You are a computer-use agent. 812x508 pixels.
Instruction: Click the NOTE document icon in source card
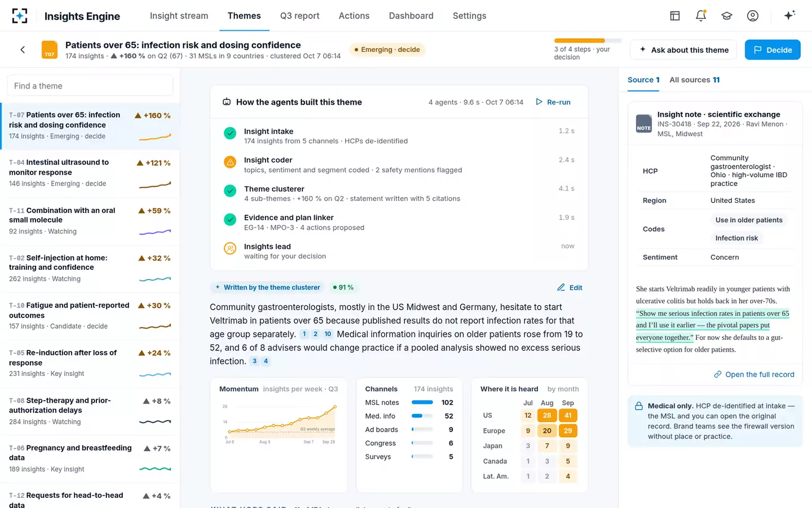(644, 124)
